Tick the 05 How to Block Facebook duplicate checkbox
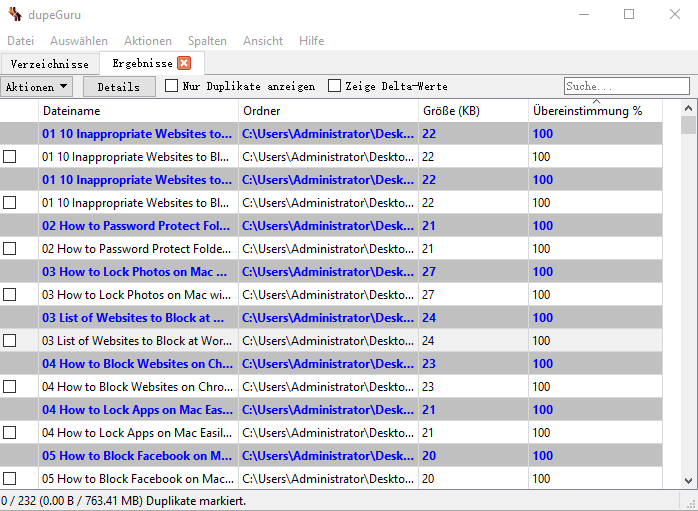 [x=10, y=479]
